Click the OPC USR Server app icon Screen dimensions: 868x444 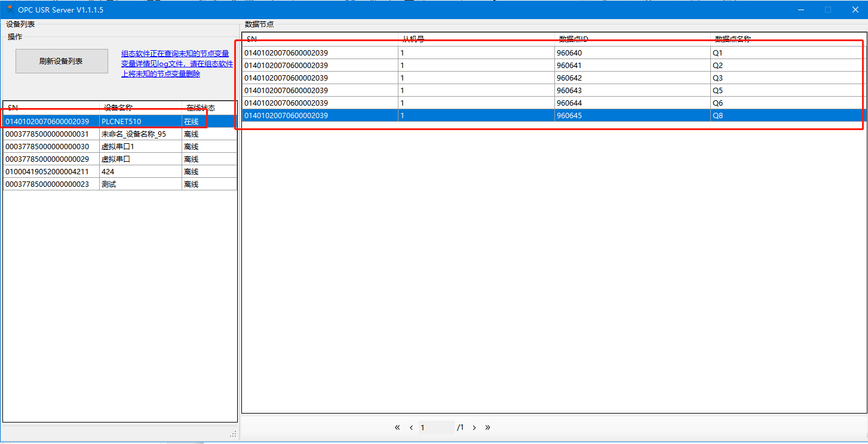coord(10,9)
